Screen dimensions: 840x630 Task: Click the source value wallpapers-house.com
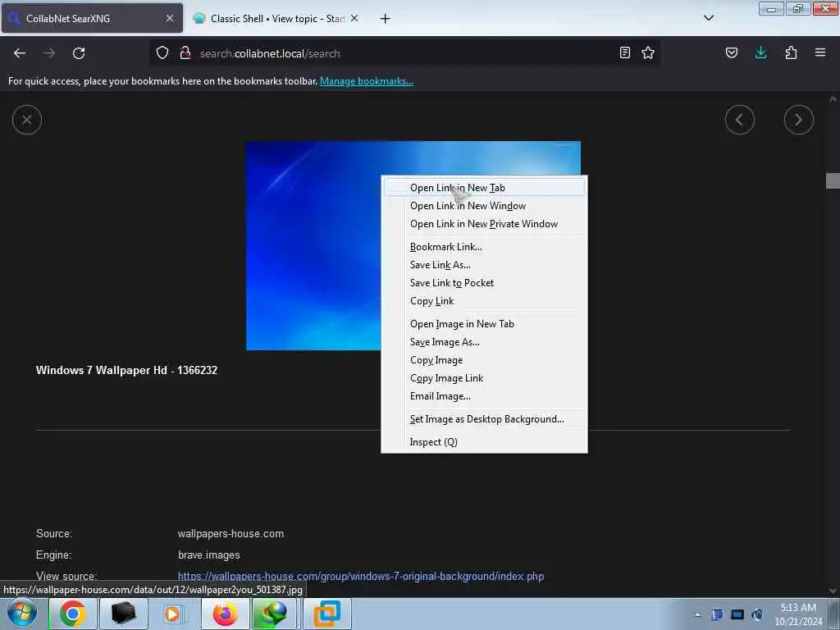pos(231,533)
